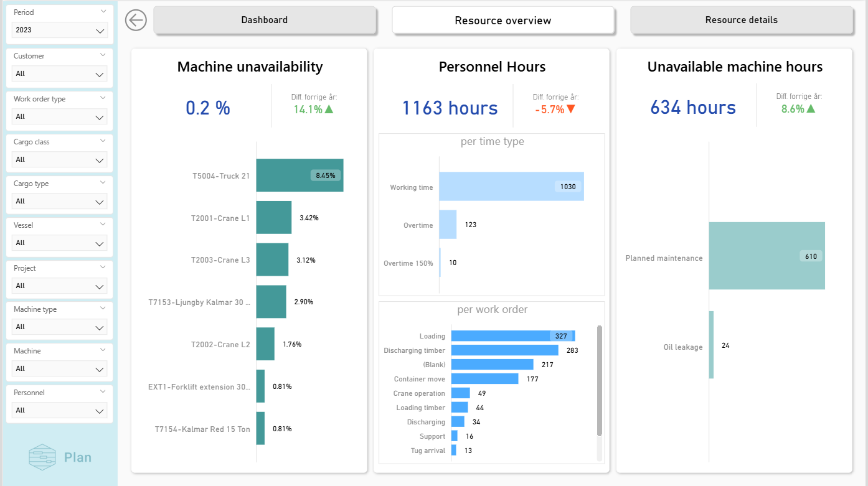Go to the Resource details tab
Viewport: 868px width, 486px height.
(741, 20)
